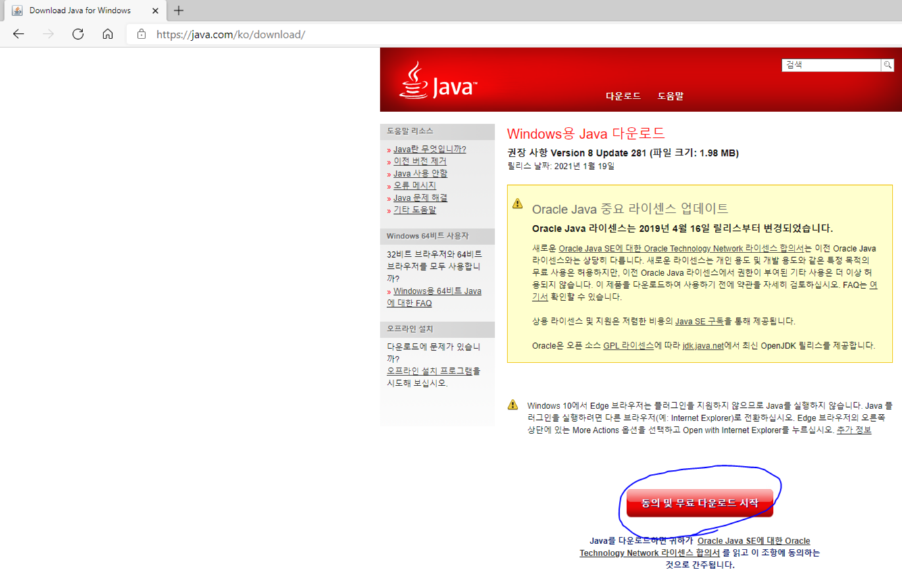Click the 검색 search input field

pyautogui.click(x=831, y=65)
